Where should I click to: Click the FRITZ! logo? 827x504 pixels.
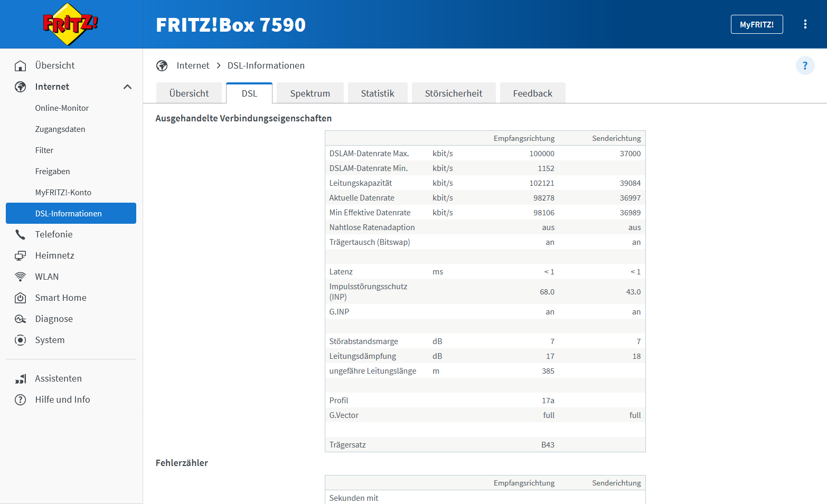point(70,24)
